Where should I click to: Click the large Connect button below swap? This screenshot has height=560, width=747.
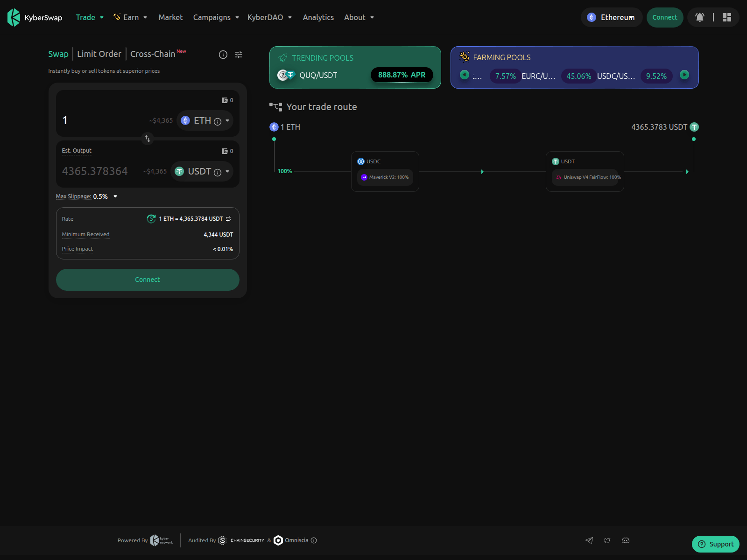(148, 280)
